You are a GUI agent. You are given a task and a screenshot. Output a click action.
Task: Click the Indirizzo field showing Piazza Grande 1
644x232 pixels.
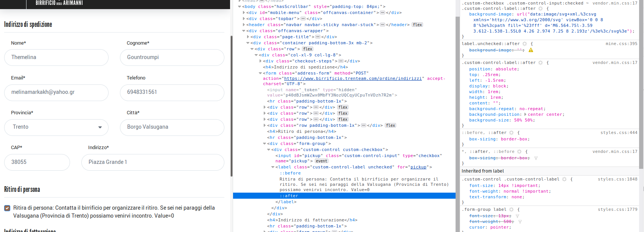point(153,162)
